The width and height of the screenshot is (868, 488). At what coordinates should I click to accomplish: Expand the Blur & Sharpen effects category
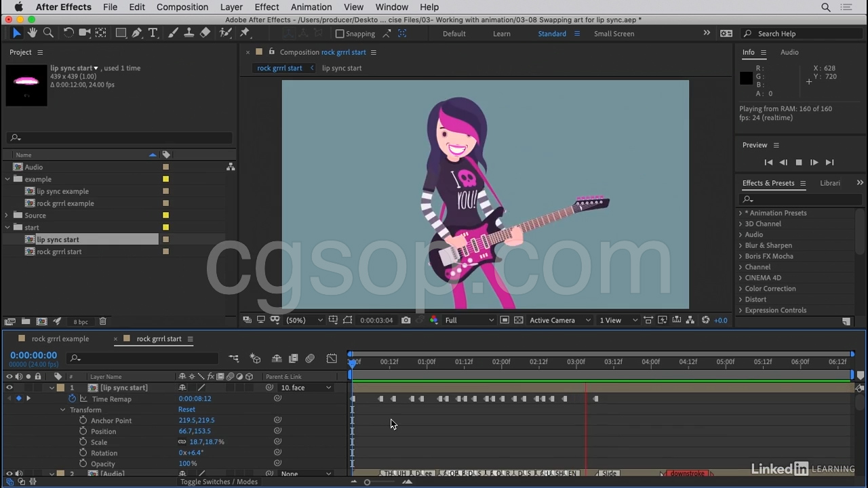(741, 245)
